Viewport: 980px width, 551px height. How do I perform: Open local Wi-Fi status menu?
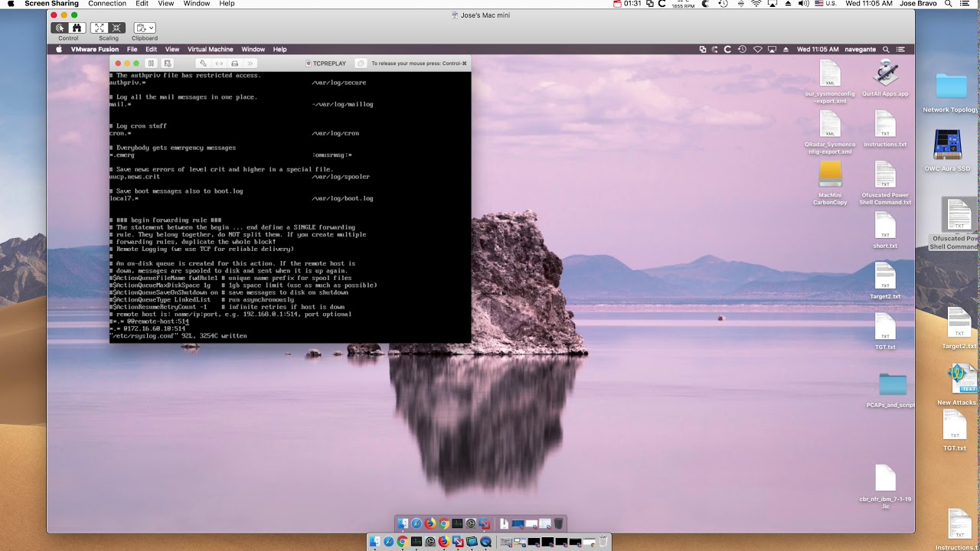(x=756, y=4)
